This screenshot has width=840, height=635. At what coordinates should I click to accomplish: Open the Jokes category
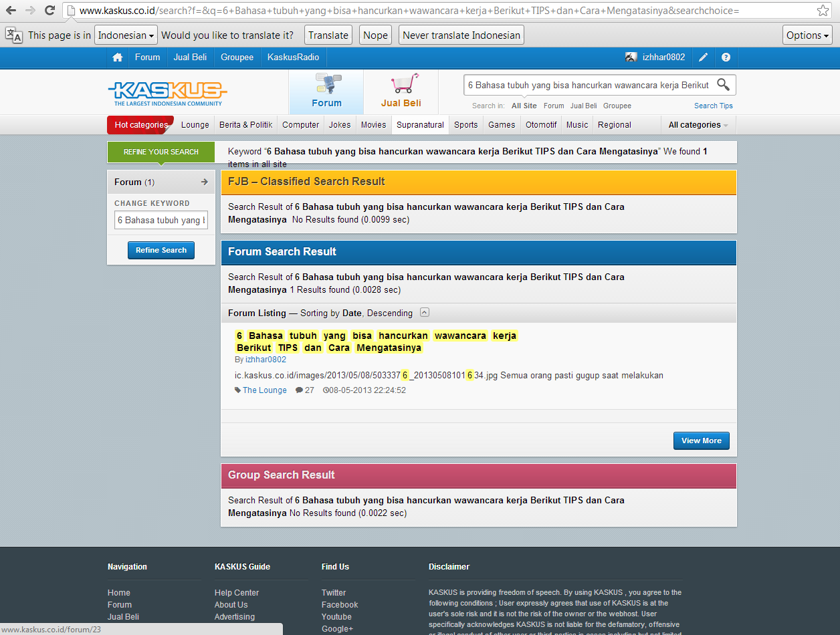[340, 125]
